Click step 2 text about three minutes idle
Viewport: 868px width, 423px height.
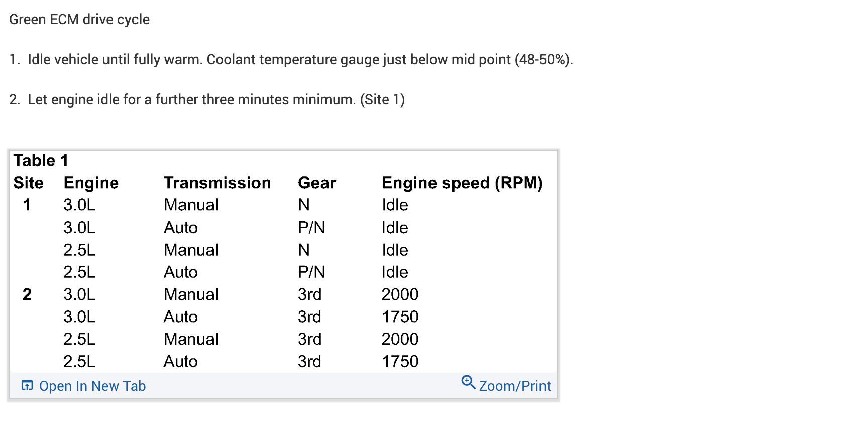pos(216,100)
